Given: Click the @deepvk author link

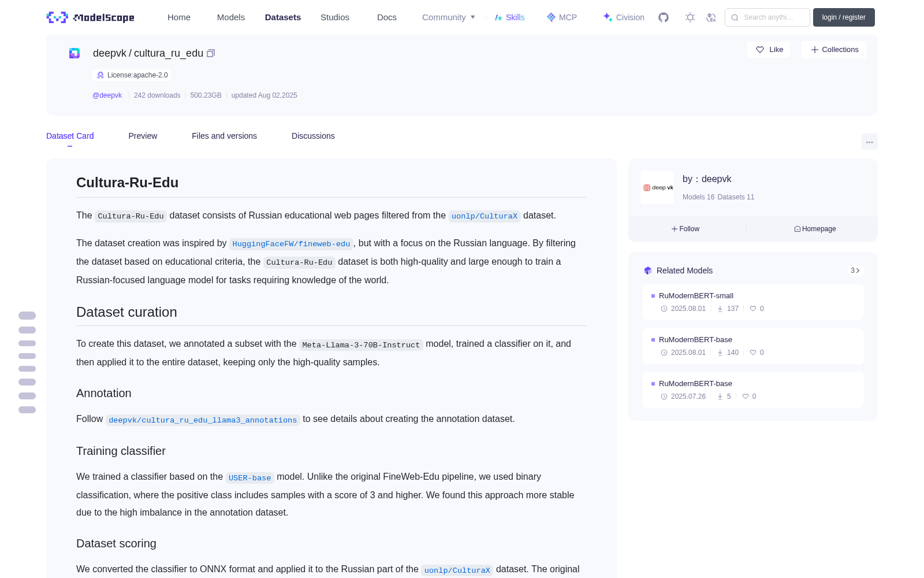Looking at the screenshot, I should [107, 95].
